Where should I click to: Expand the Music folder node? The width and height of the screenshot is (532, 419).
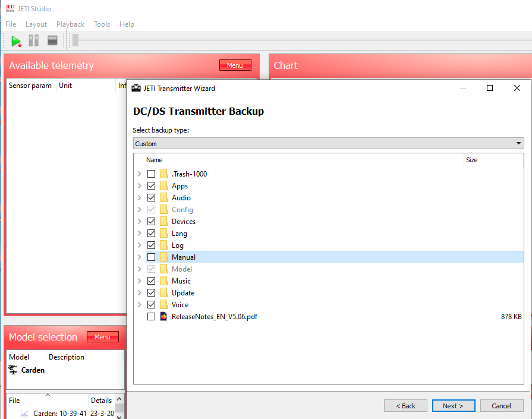pos(140,281)
